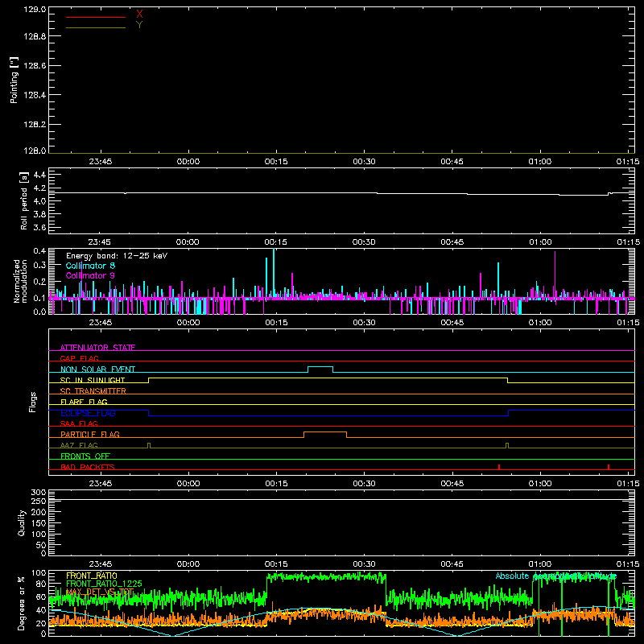
Task: Click the 'Absolute geomagnetic latitude' legend text
Action: click(556, 576)
